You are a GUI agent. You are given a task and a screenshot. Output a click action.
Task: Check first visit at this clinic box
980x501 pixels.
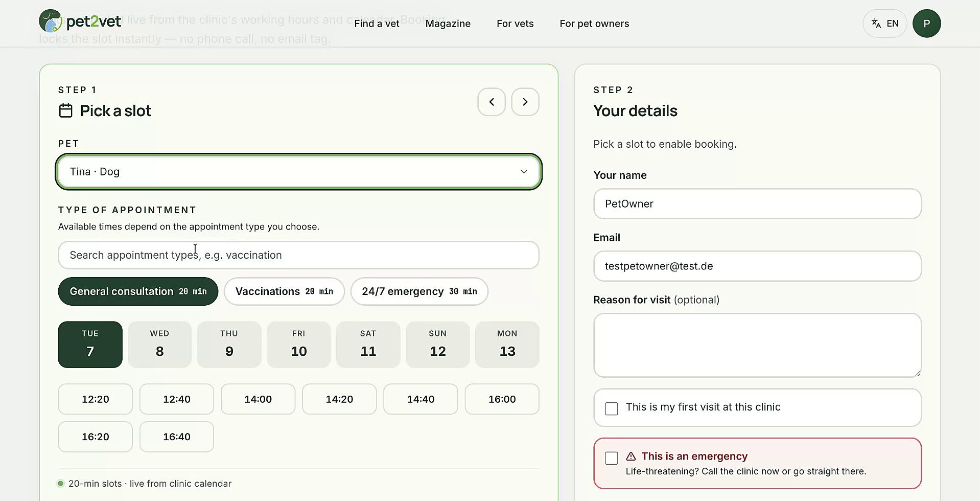[612, 408]
